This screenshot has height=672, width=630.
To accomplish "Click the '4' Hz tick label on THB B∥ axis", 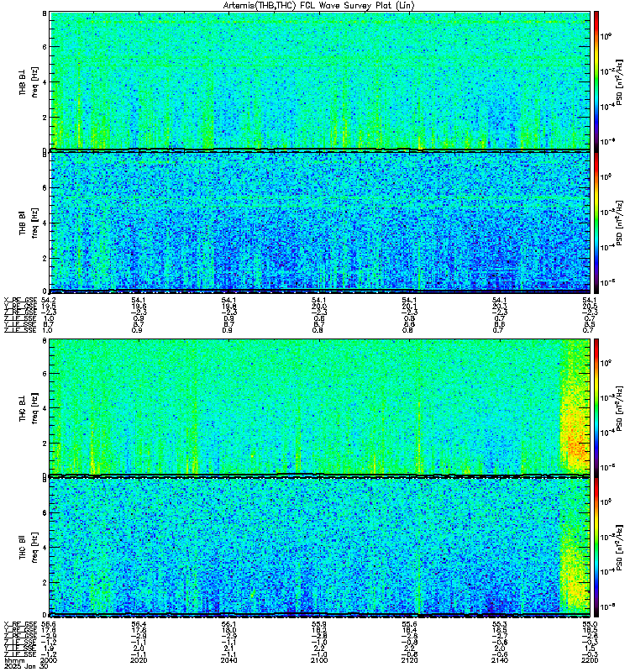I will tap(45, 223).
